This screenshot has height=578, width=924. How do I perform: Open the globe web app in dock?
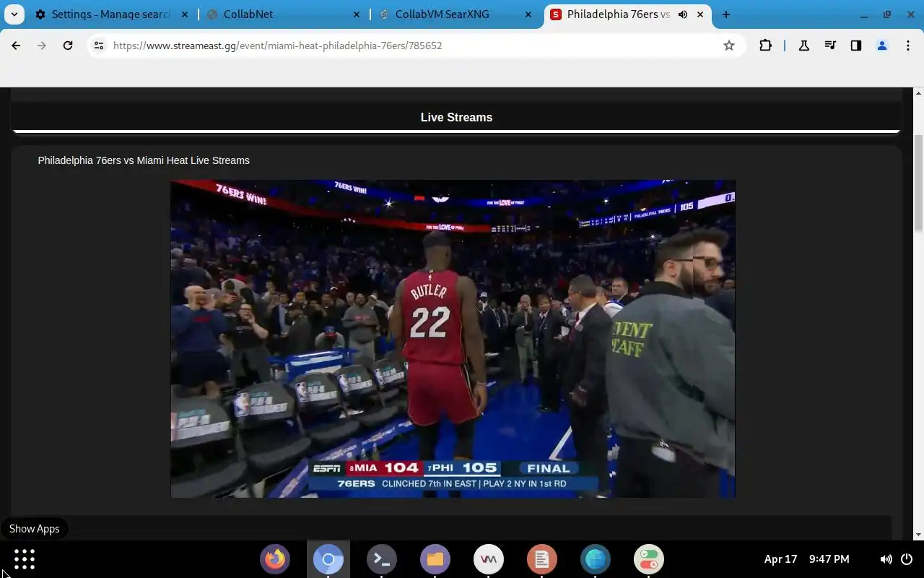click(596, 559)
